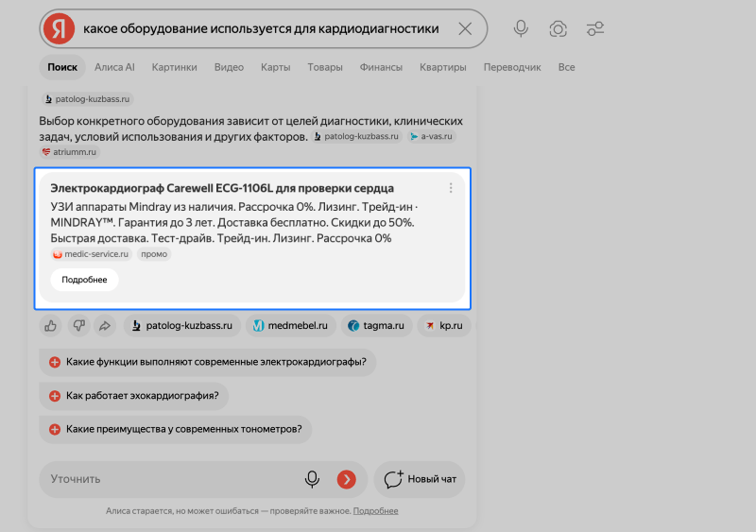This screenshot has width=756, height=532.
Task: Click the ad text УЗИ аппараты Mindray
Action: click(x=233, y=223)
